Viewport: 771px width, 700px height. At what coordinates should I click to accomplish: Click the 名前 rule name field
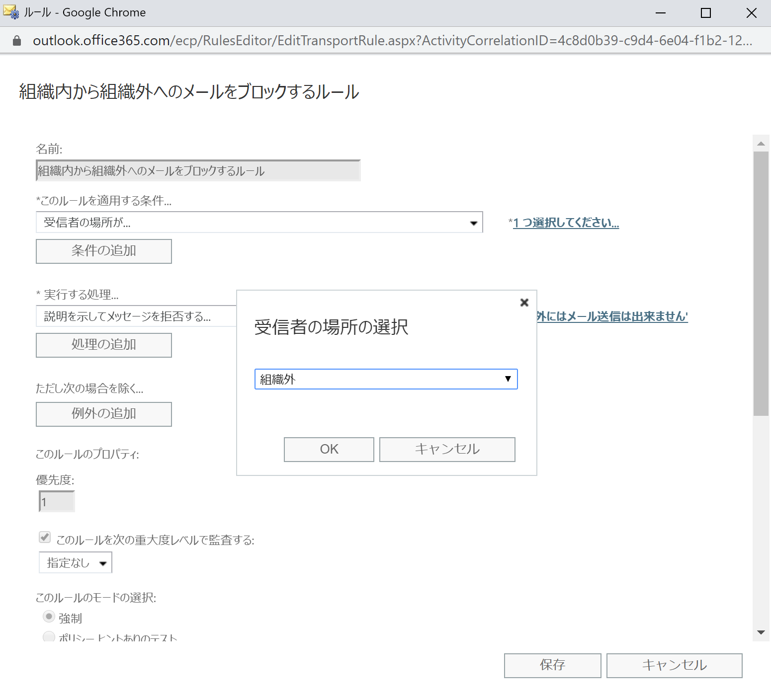[x=198, y=170]
